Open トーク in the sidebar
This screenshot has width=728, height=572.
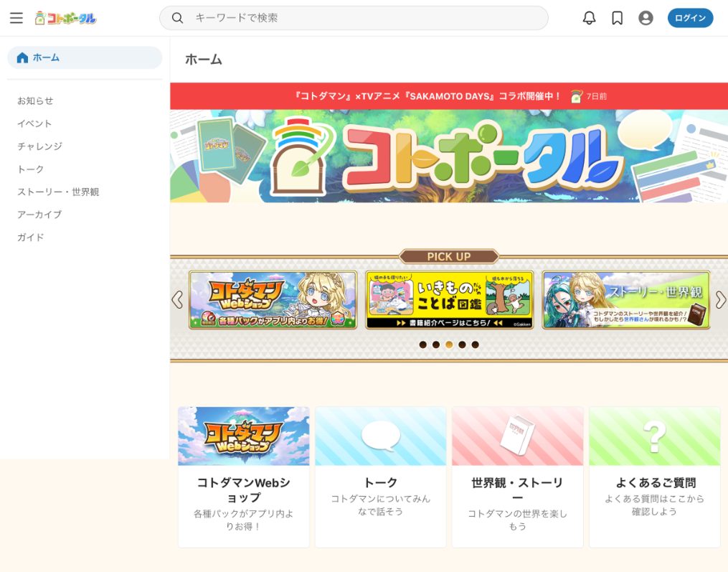tap(31, 169)
